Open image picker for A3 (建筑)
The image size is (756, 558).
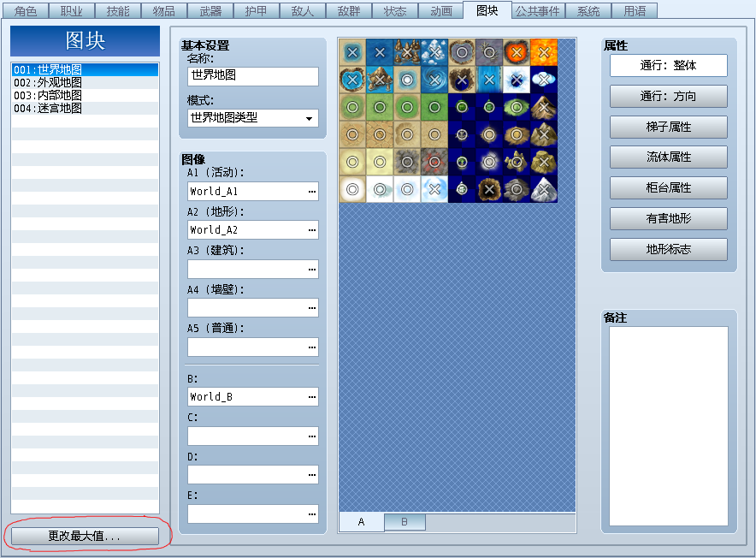(312, 270)
